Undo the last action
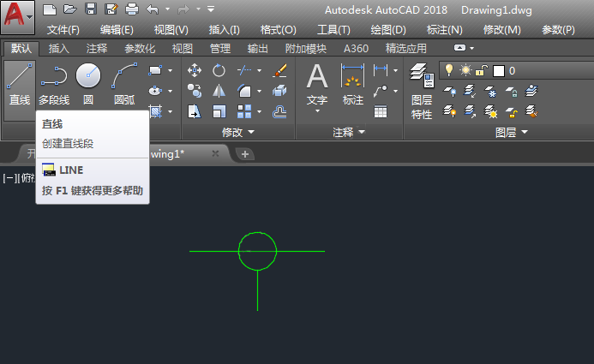 pos(153,9)
